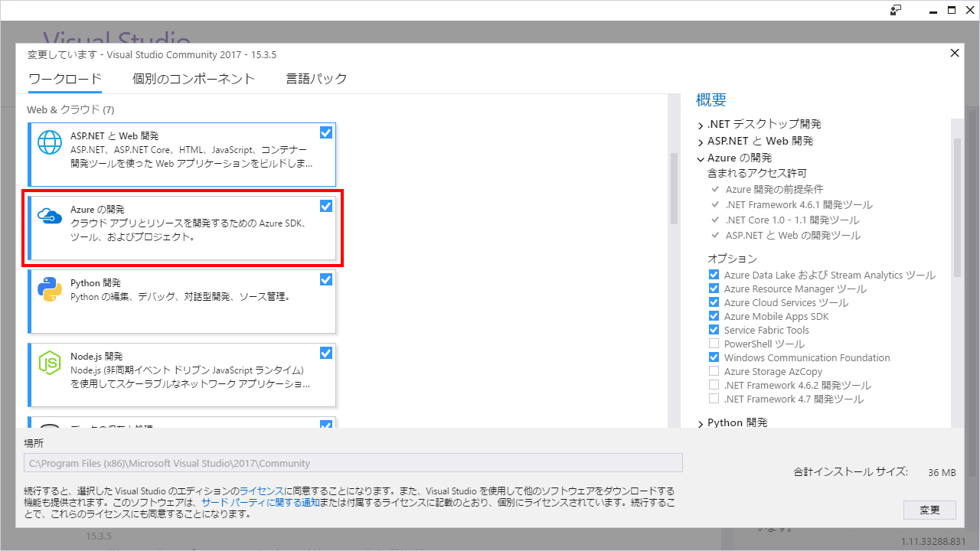
Task: Toggle Azure Data Lake および Stream Analytics ツール
Action: click(x=714, y=275)
